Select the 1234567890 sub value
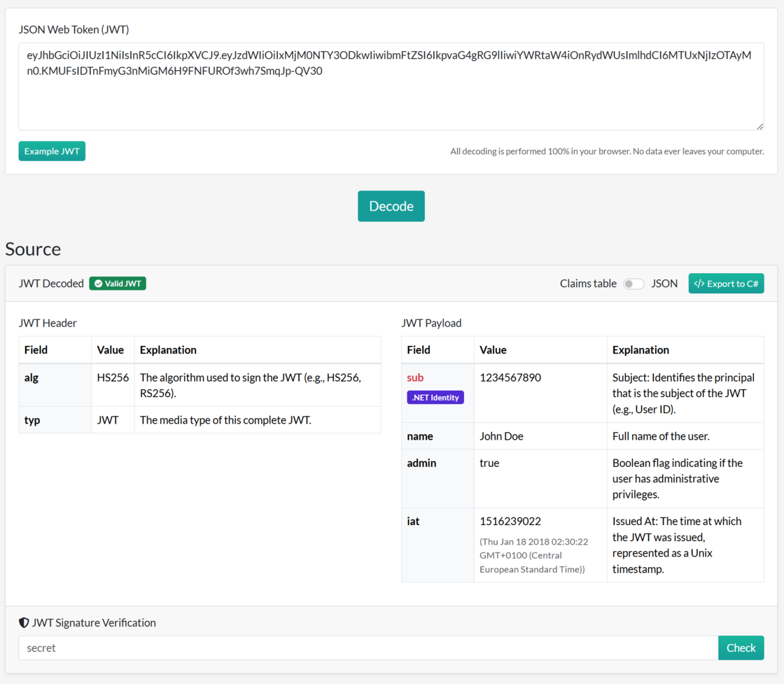 click(510, 377)
